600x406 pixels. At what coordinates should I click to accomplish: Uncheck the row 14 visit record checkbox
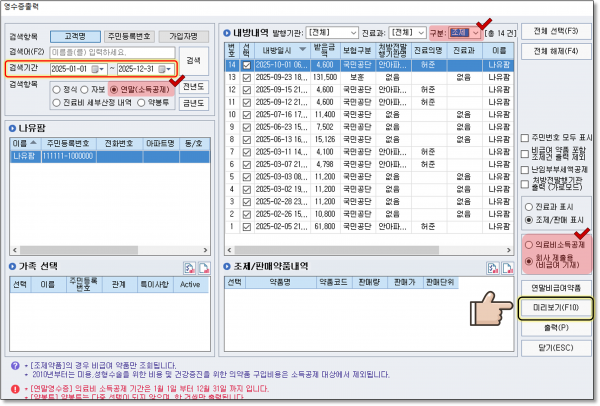coord(247,64)
